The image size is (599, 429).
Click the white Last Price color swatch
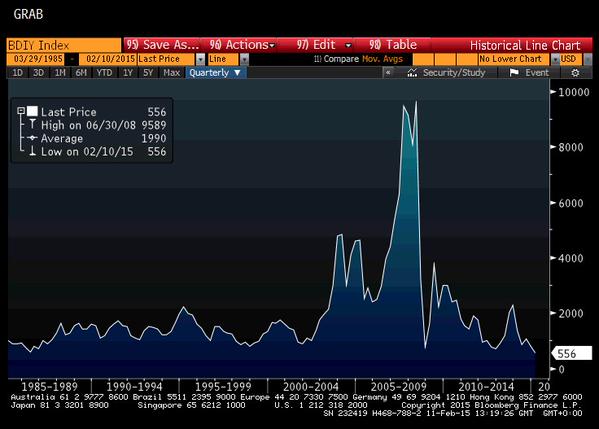32,111
